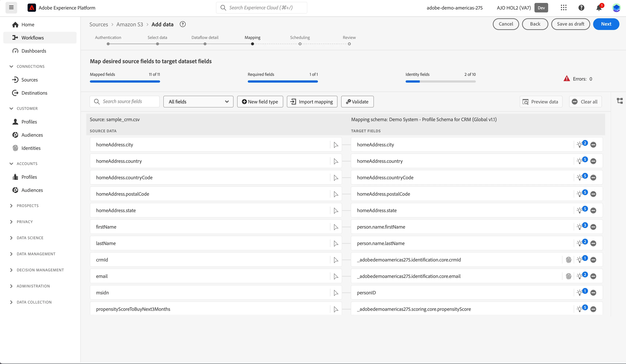Expand the ADMINISTRATION section
The image size is (626, 364).
pos(11,286)
